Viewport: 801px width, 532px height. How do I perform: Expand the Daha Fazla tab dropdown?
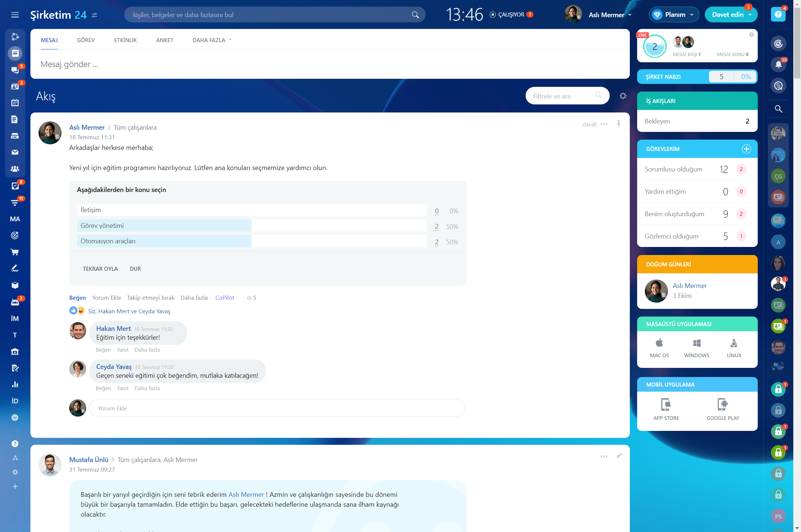pyautogui.click(x=212, y=40)
